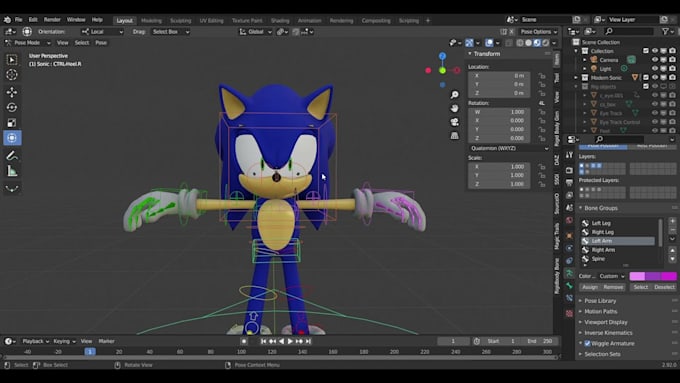Switch perspective/orthographic grid icon
This screenshot has width=680, height=383.
[454, 136]
